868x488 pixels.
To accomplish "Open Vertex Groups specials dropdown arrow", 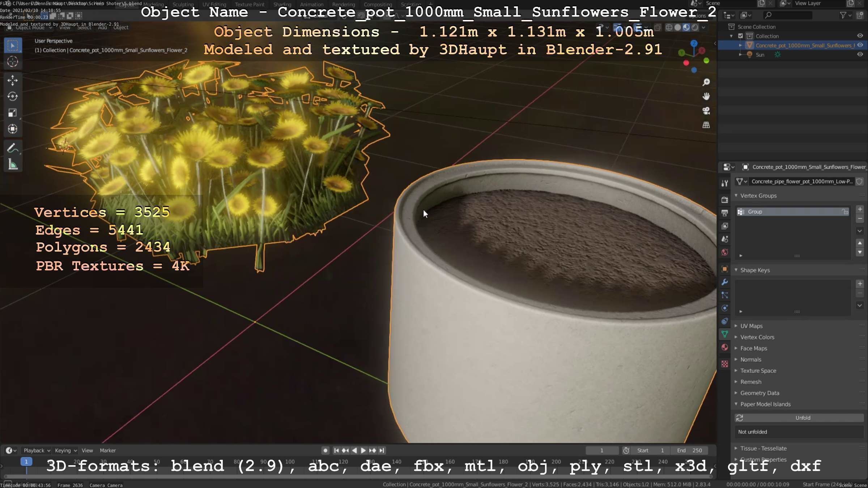I will pyautogui.click(x=860, y=231).
